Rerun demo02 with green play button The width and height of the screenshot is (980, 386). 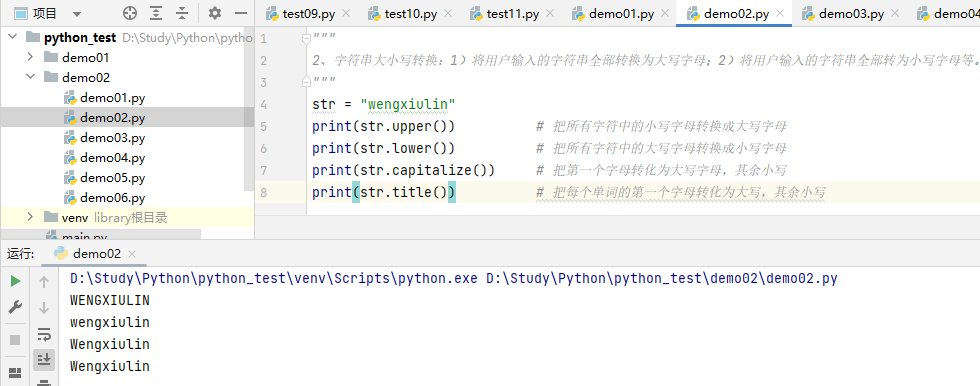pos(15,282)
